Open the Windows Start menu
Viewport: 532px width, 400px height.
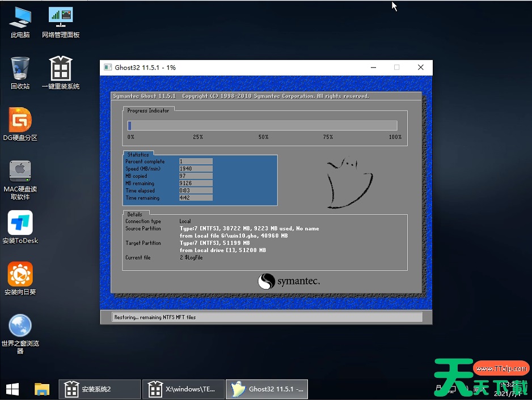tap(12, 389)
